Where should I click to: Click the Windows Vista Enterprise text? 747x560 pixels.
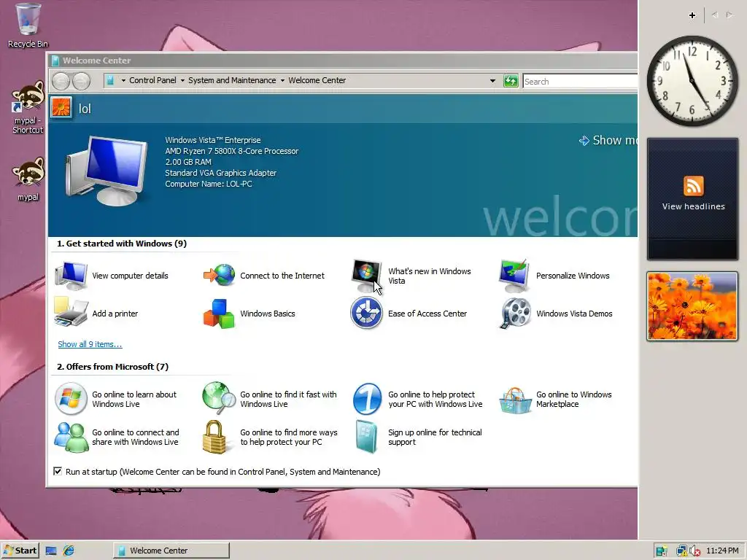pyautogui.click(x=213, y=140)
